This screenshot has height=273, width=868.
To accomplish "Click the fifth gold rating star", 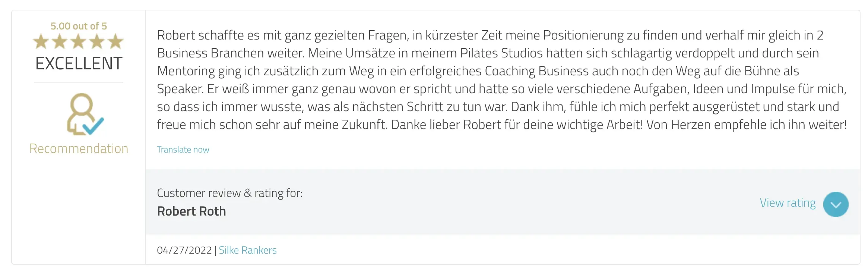I will click(116, 41).
